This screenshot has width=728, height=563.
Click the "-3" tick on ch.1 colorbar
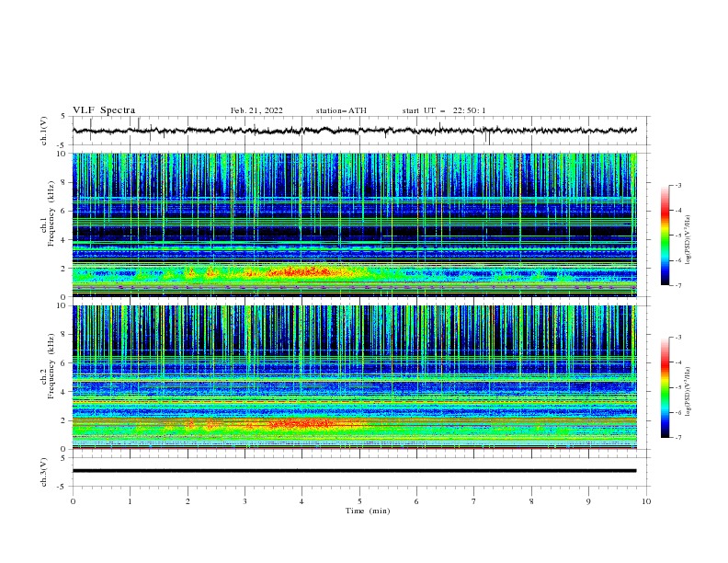[677, 185]
